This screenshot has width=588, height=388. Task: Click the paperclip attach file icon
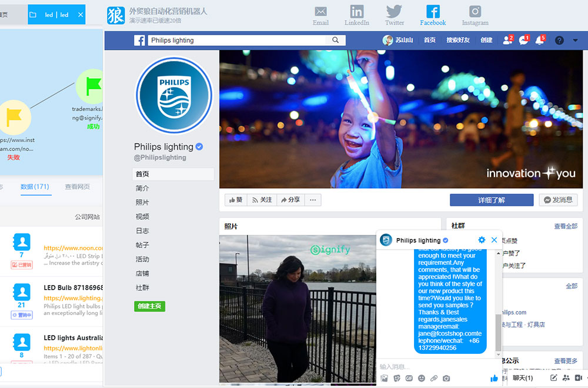click(434, 378)
